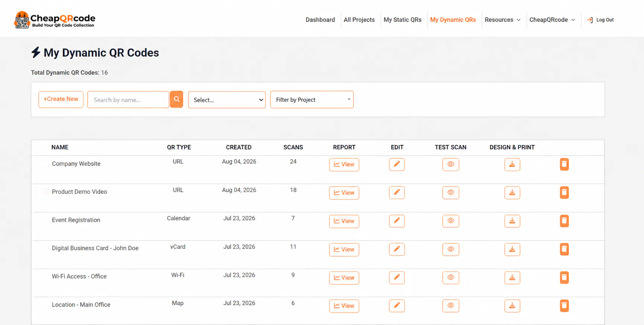644x325 pixels.
Task: Edit the Event Registration QR code
Action: [x=397, y=221]
